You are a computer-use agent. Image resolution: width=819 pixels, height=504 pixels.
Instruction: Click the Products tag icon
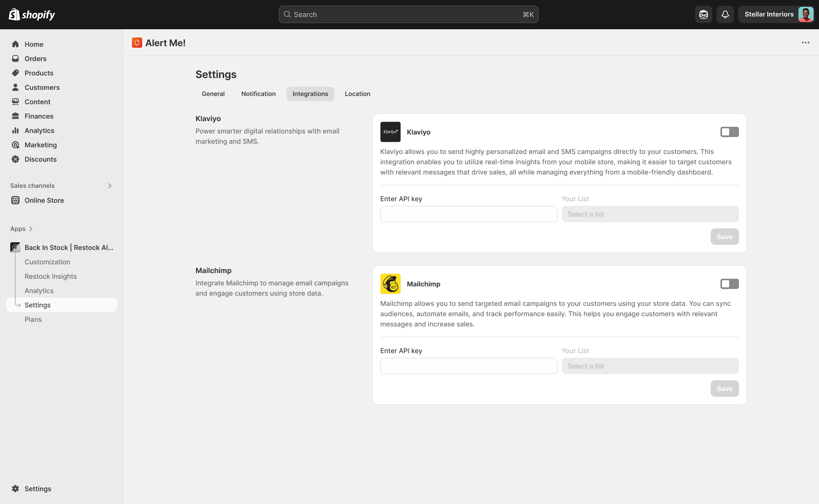[x=15, y=73]
